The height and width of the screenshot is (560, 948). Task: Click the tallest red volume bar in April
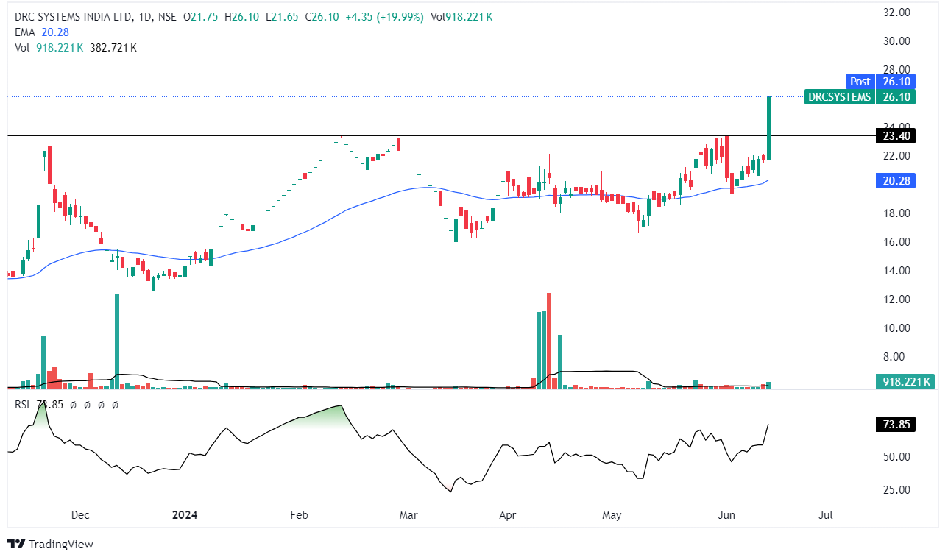coord(549,339)
